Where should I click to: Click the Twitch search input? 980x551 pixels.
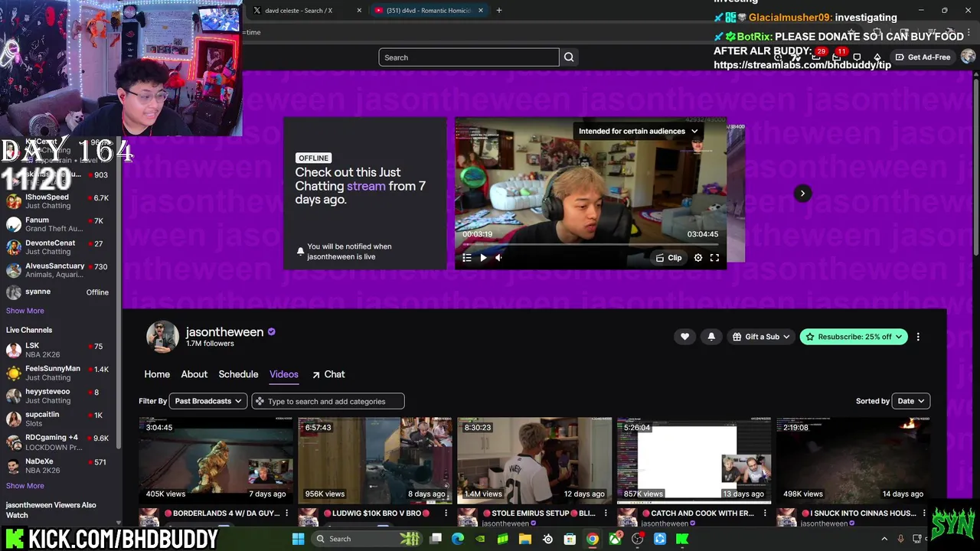click(469, 57)
